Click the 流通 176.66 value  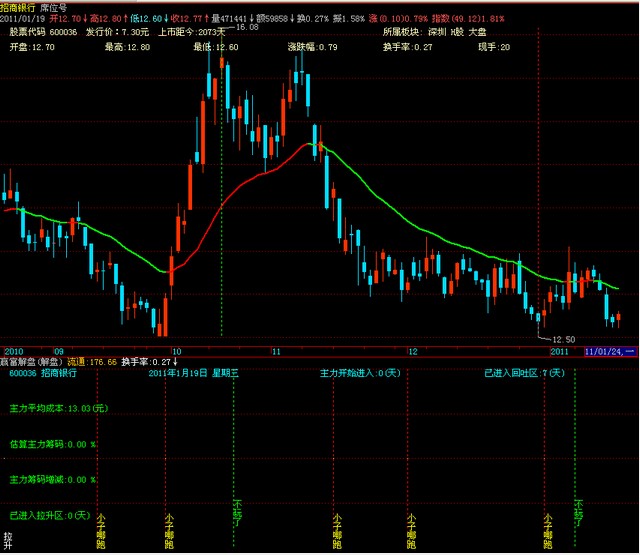pos(92,361)
